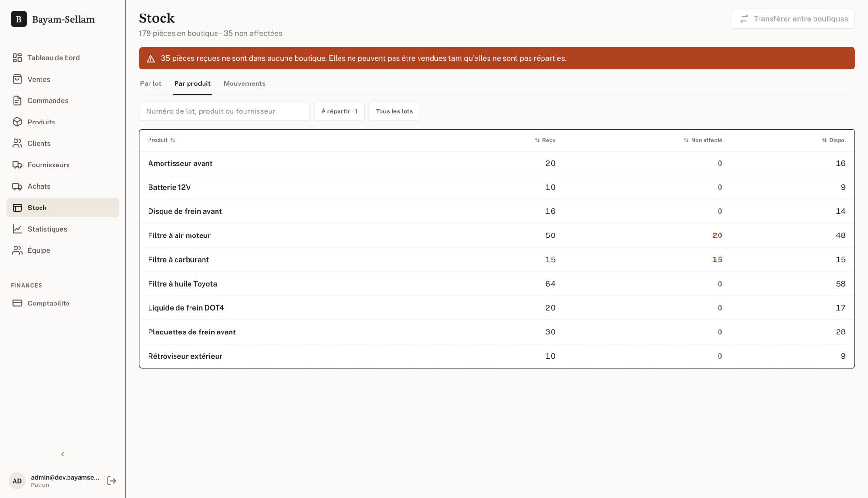Click the Produits box icon
Screen dimensions: 868x498
(x=17, y=122)
